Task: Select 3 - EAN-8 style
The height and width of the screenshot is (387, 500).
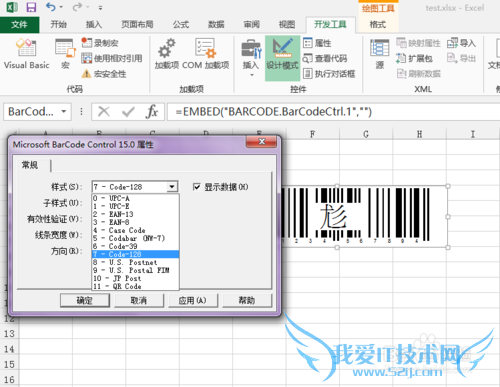Action: (x=136, y=222)
